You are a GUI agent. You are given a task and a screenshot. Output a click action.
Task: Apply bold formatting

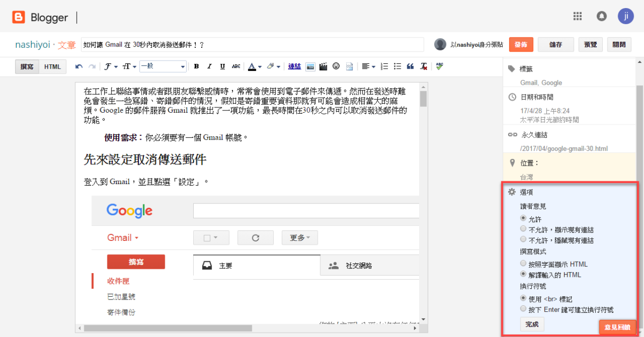click(x=196, y=67)
